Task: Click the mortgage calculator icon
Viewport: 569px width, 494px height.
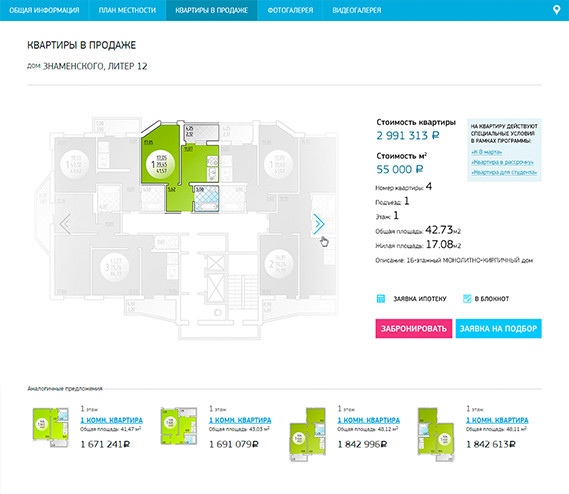Action: [381, 299]
